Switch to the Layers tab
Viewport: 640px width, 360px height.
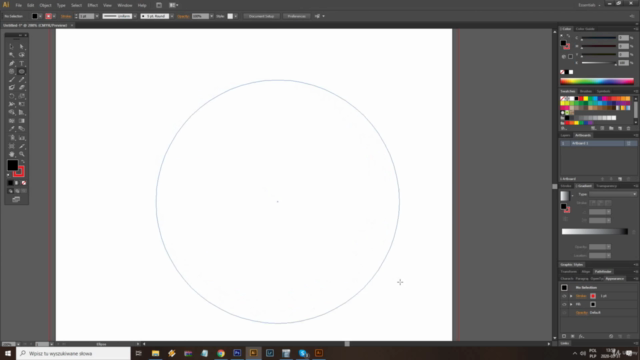[565, 135]
